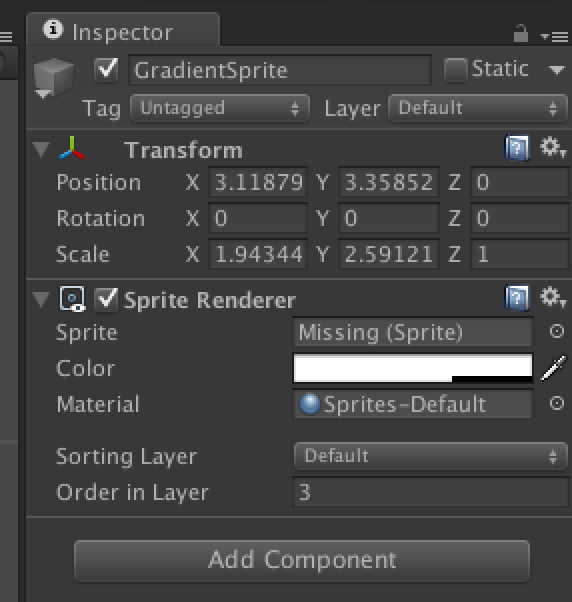
Task: Click the eyedropper color picker icon
Action: (x=553, y=368)
